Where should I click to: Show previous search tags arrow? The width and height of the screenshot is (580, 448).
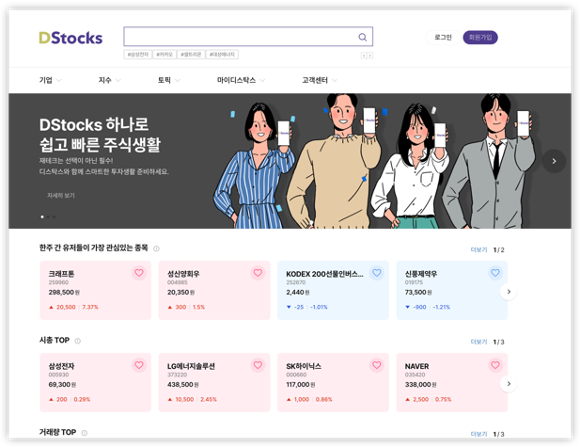364,55
